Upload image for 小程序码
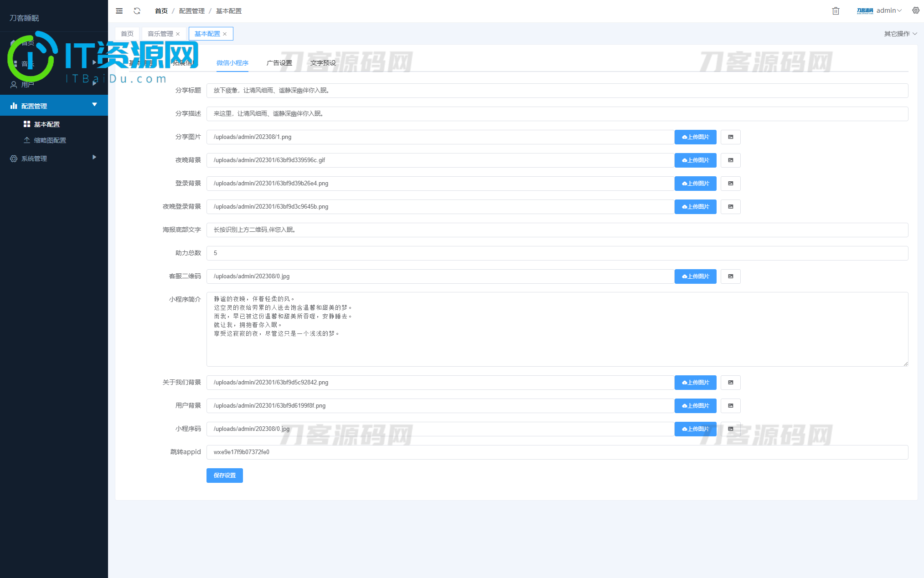Screen dimensions: 924x578 695,429
